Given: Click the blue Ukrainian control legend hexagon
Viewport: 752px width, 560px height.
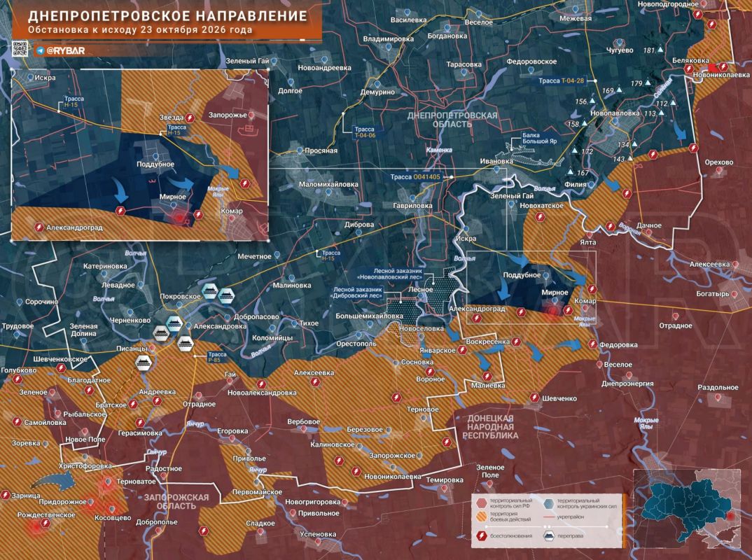Looking at the screenshot, I should (550, 503).
